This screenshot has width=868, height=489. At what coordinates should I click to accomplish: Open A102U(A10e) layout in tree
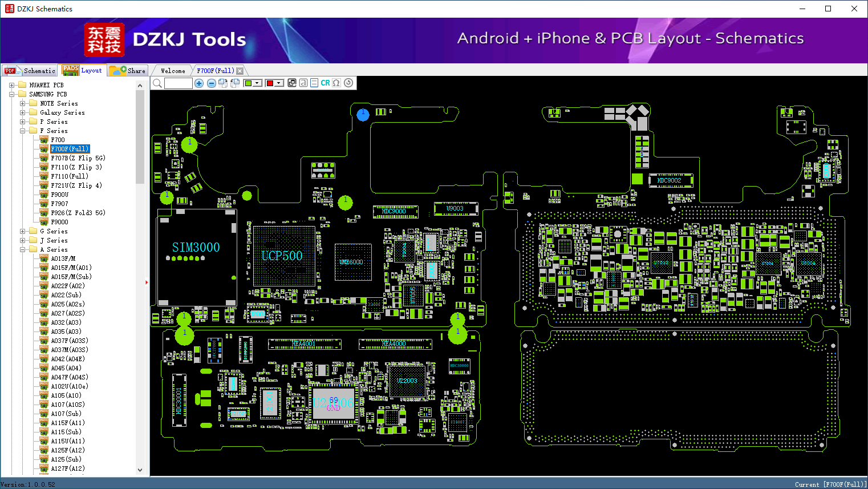[x=70, y=386]
